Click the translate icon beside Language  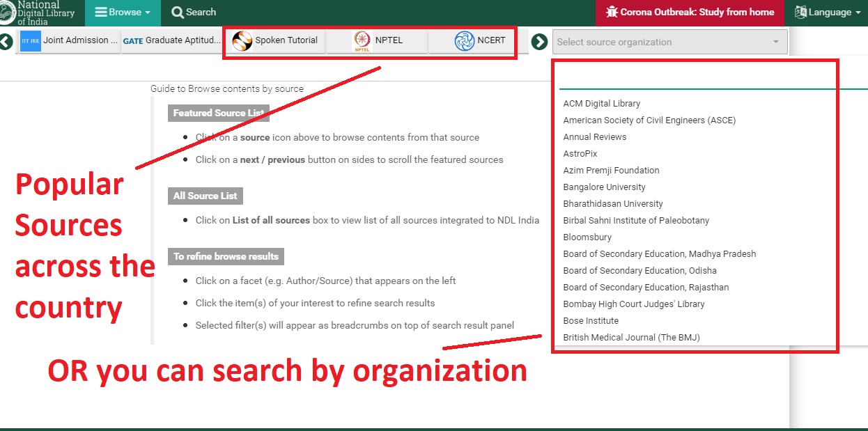[800, 13]
